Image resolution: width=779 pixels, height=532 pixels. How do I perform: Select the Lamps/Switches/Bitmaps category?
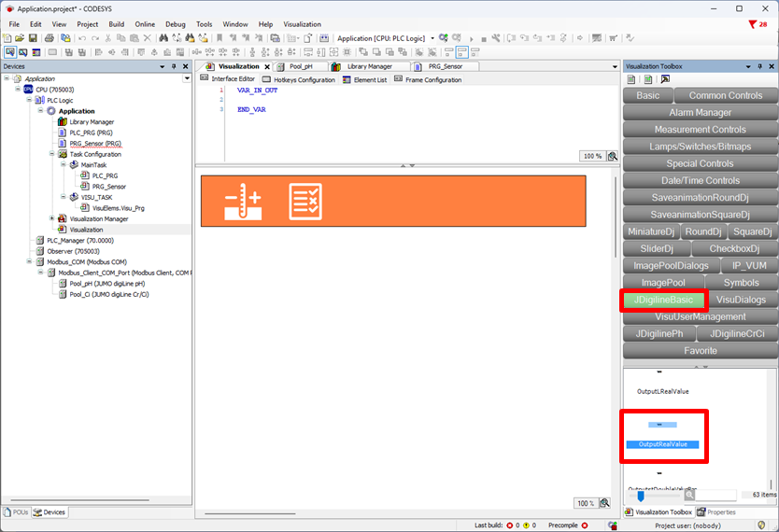tap(700, 147)
